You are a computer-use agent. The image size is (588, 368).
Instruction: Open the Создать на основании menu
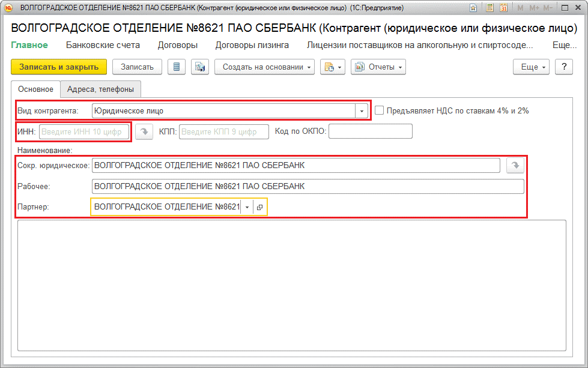pos(264,67)
